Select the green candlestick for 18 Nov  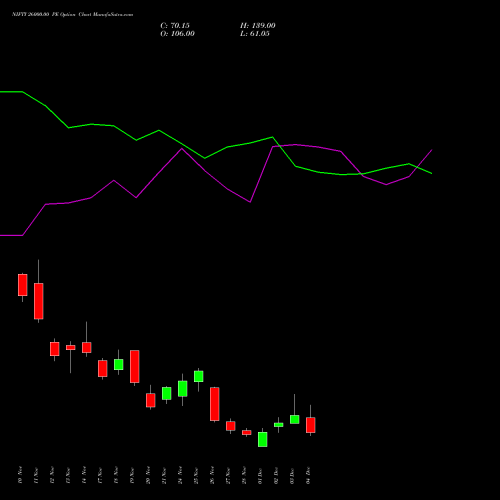coord(119,364)
